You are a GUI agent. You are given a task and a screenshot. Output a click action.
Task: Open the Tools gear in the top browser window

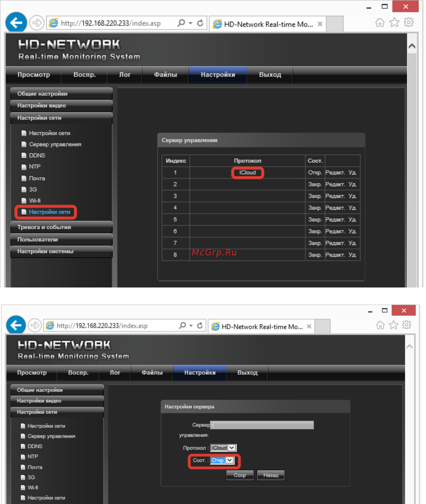coord(409,23)
